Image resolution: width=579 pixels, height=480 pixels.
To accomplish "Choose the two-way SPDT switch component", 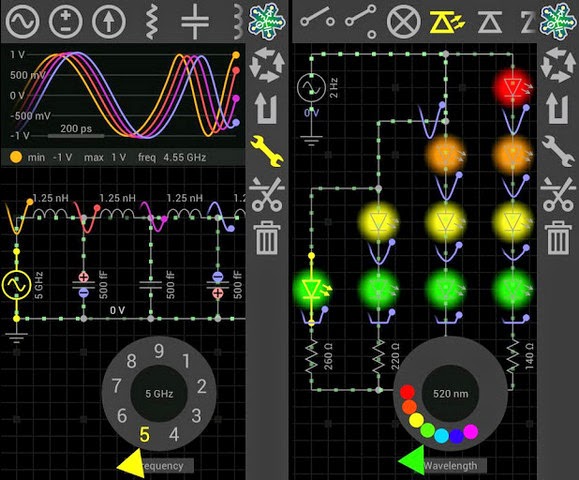I will [x=361, y=21].
